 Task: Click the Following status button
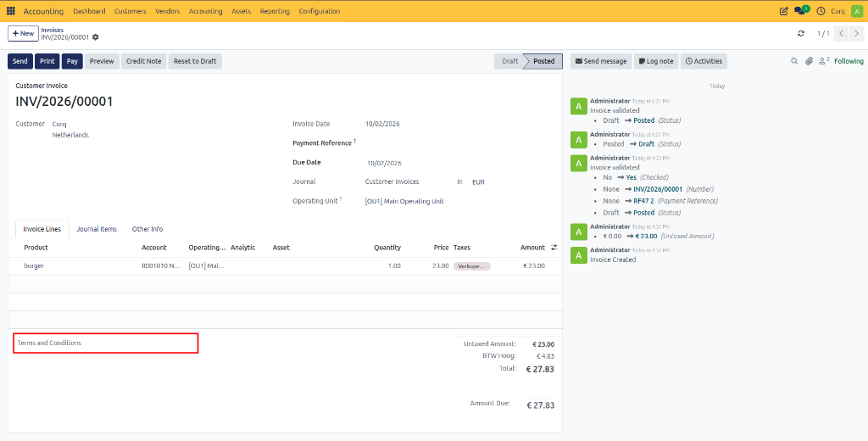pyautogui.click(x=849, y=61)
